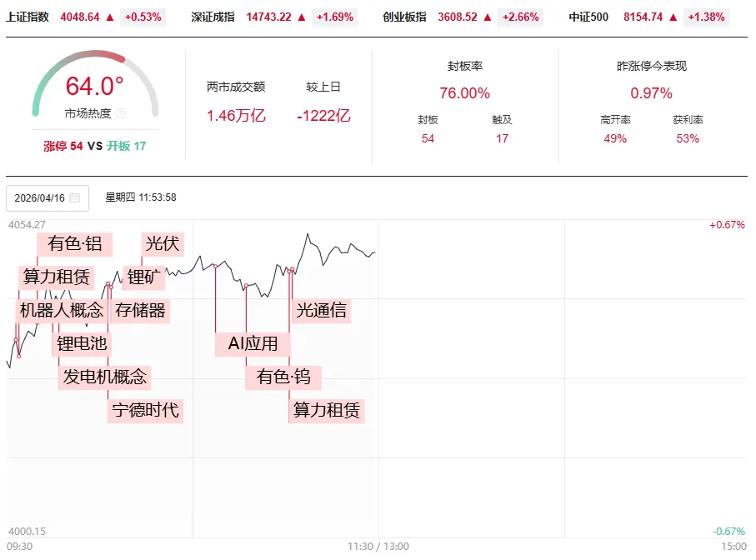Click the 涨停 54 count
The width and height of the screenshot is (756, 560).
[x=63, y=146]
